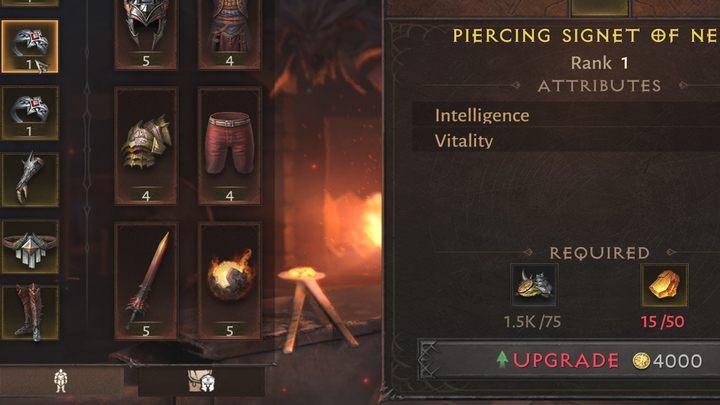This screenshot has height=405, width=720.
Task: Select the Vitality attribute row
Action: (x=566, y=140)
